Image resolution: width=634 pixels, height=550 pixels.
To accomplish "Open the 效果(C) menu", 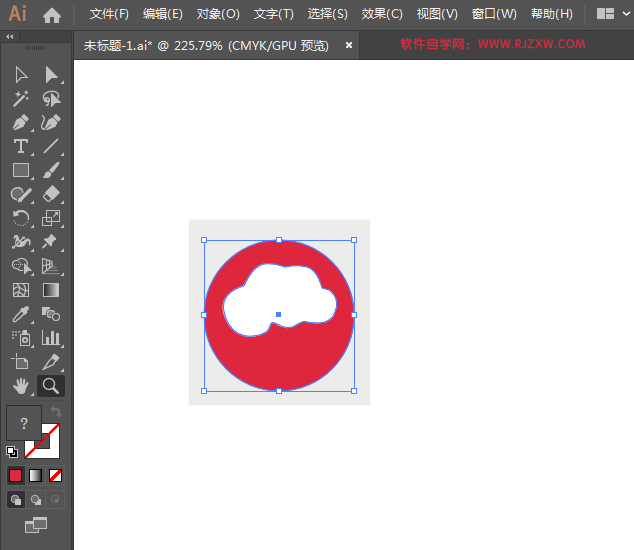I will coord(382,14).
